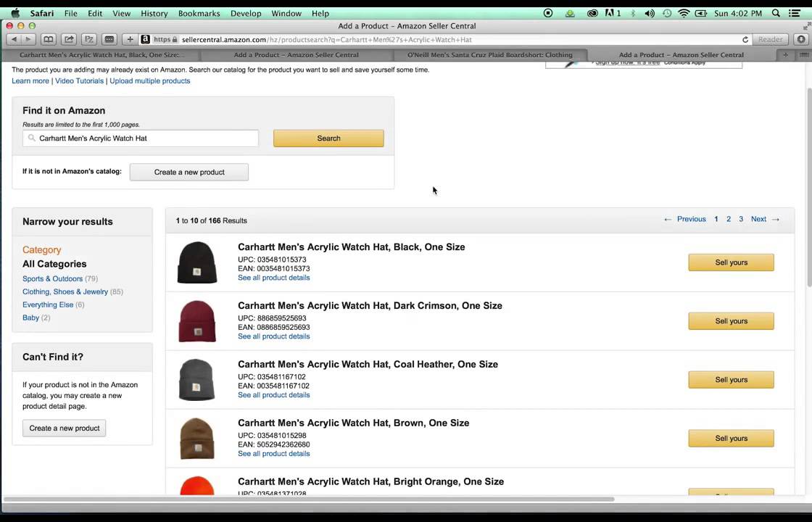Screen dimensions: 812x522
Task: Click Create a new product beside catalog note
Action: tap(189, 172)
